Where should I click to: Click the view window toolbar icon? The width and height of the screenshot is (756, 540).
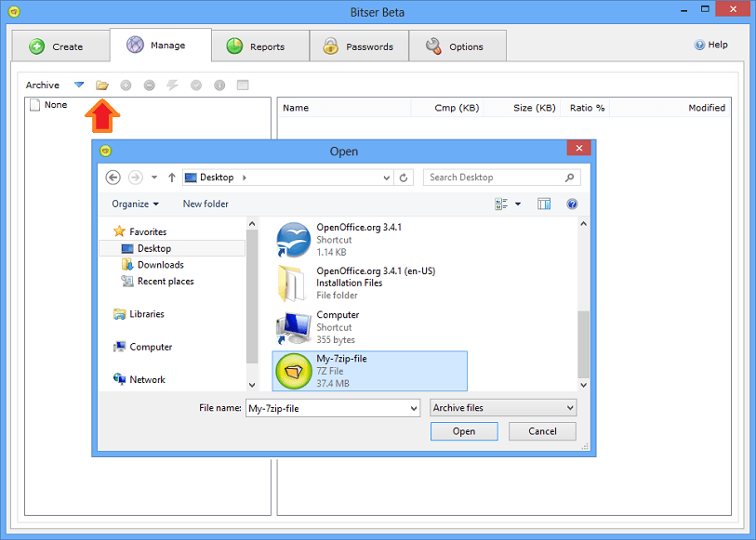click(243, 86)
